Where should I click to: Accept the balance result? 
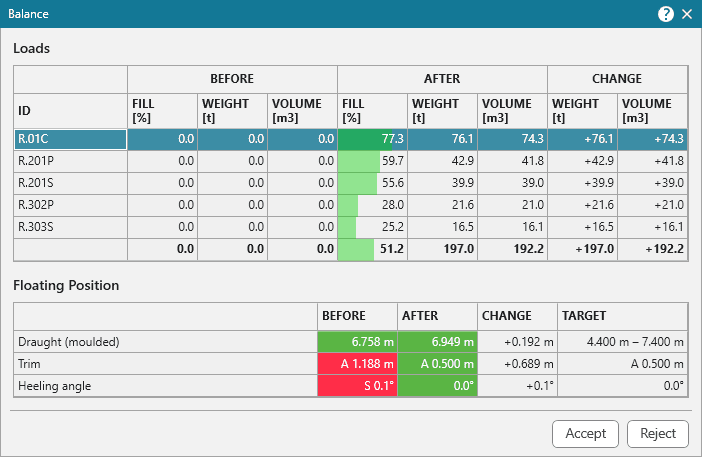coord(585,433)
